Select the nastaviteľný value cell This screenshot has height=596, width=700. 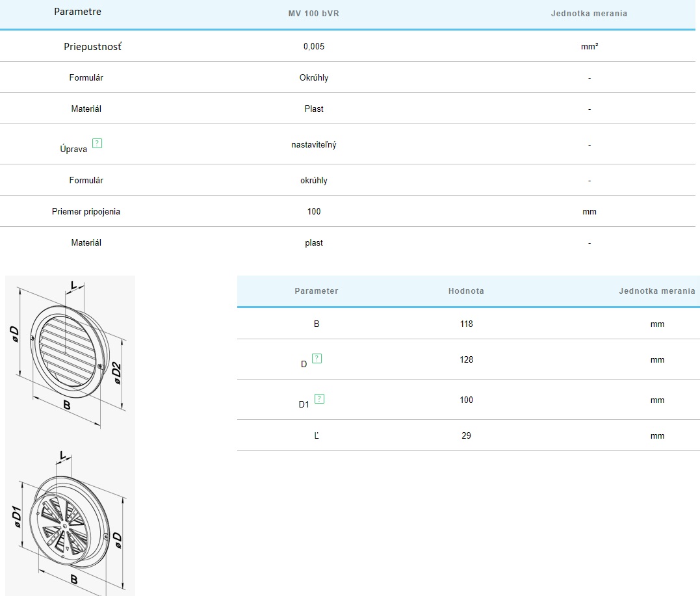314,145
